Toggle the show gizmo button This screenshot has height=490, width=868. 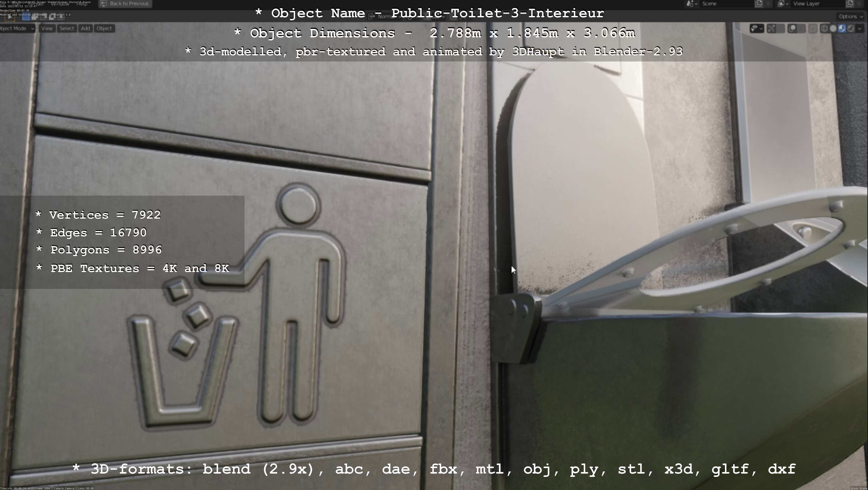[x=771, y=29]
